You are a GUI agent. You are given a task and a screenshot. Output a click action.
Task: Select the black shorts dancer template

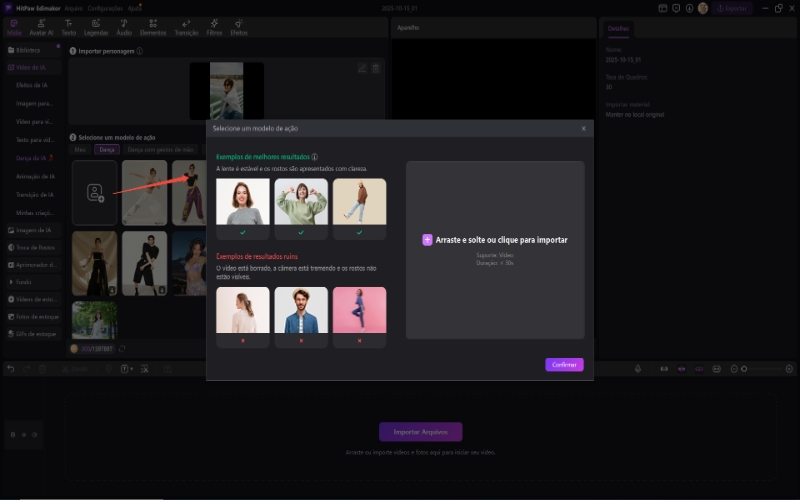(x=144, y=263)
